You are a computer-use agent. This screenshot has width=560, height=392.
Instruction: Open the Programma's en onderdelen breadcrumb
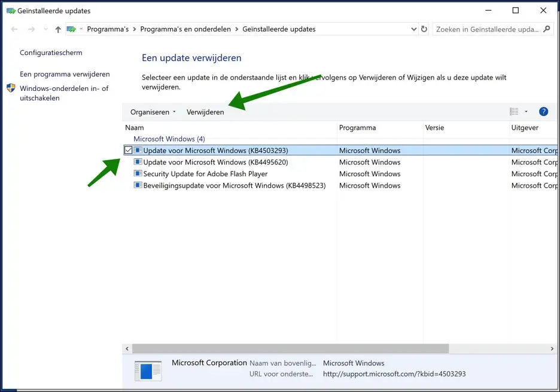click(185, 29)
